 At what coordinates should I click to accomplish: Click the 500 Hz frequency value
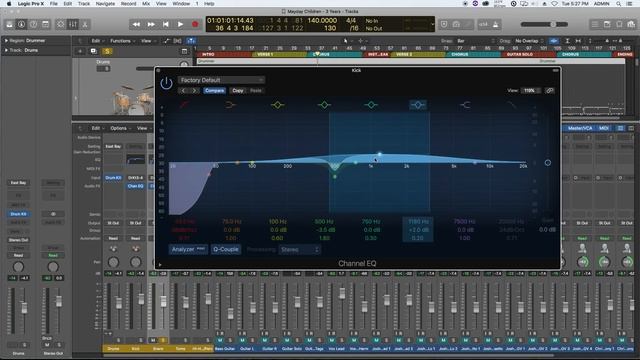pos(324,222)
